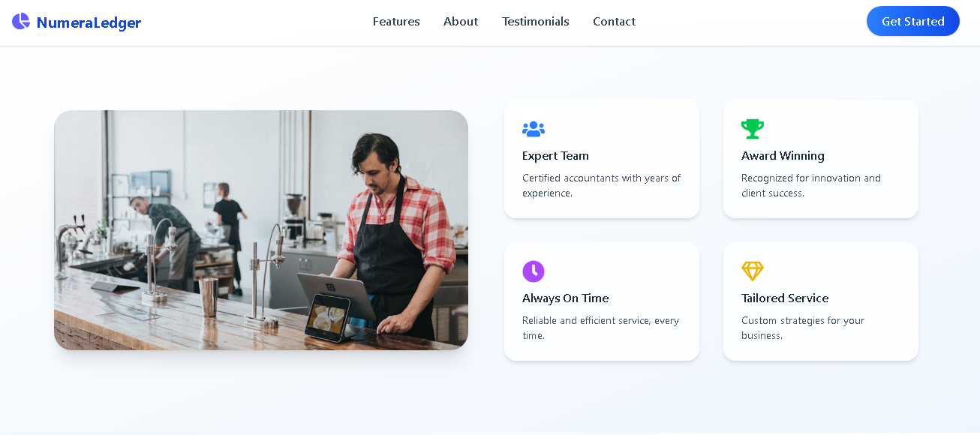This screenshot has width=980, height=435.
Task: Click the blue Expert Team people icon
Action: coord(534,129)
